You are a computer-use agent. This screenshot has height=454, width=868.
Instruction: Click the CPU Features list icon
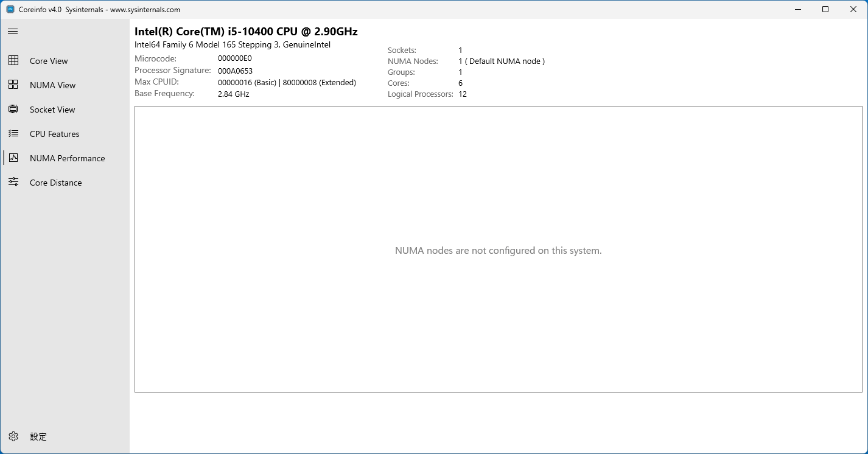pyautogui.click(x=13, y=134)
